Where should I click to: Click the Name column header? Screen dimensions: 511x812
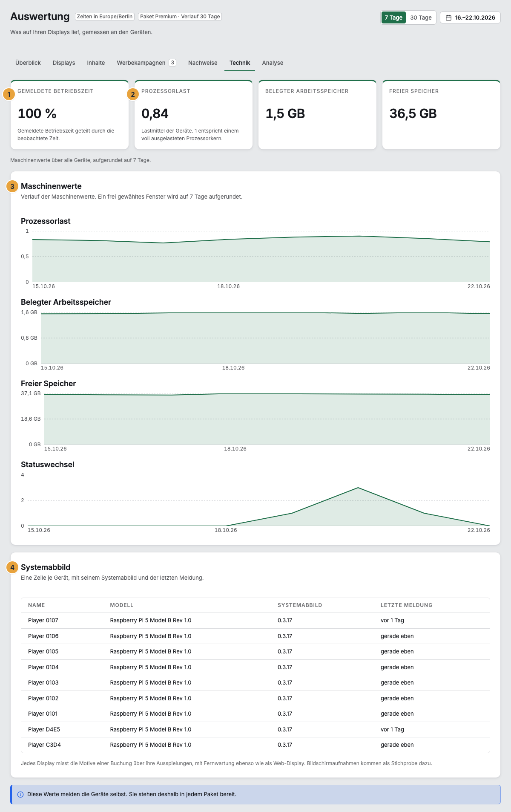[x=37, y=605]
